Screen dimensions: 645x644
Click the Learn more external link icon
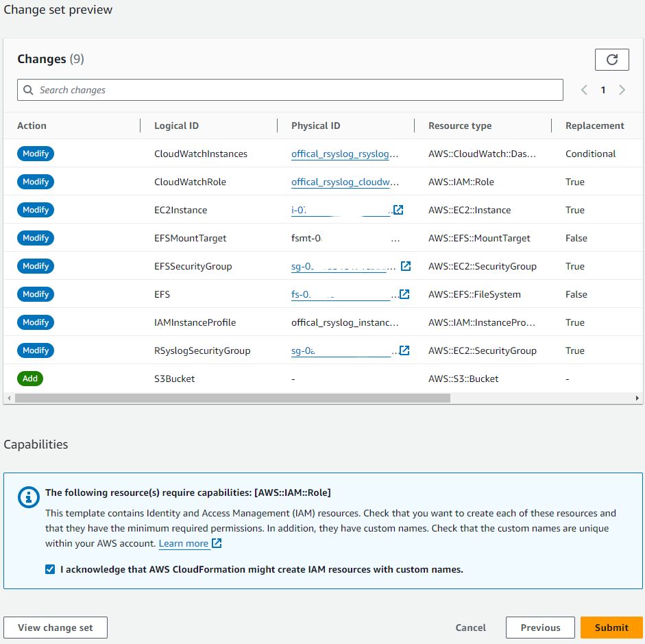click(x=217, y=543)
